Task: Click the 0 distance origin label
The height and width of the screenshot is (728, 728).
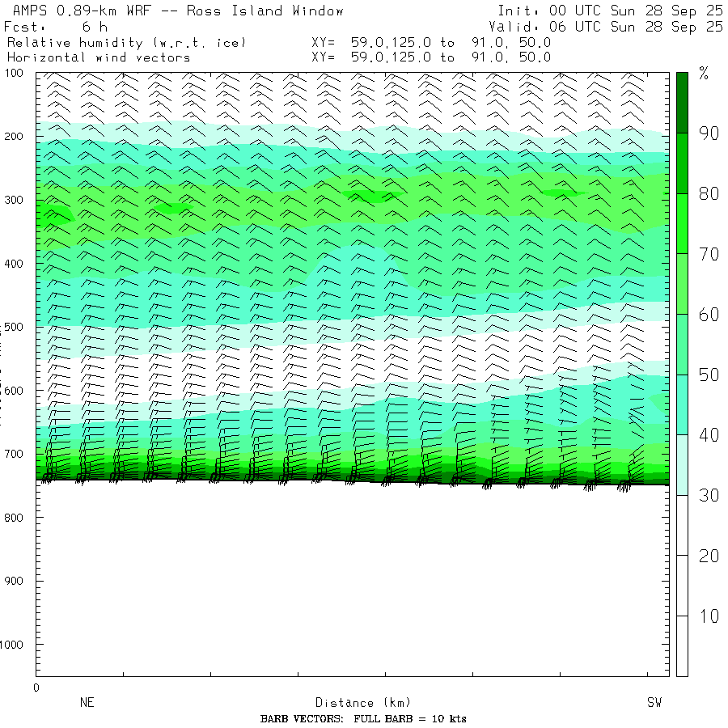Action: [x=36, y=688]
